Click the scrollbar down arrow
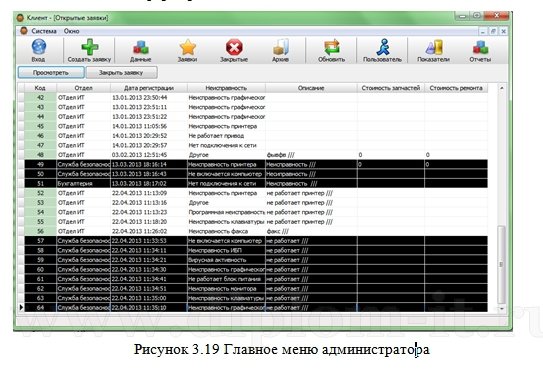The width and height of the screenshot is (543, 376). [501, 308]
